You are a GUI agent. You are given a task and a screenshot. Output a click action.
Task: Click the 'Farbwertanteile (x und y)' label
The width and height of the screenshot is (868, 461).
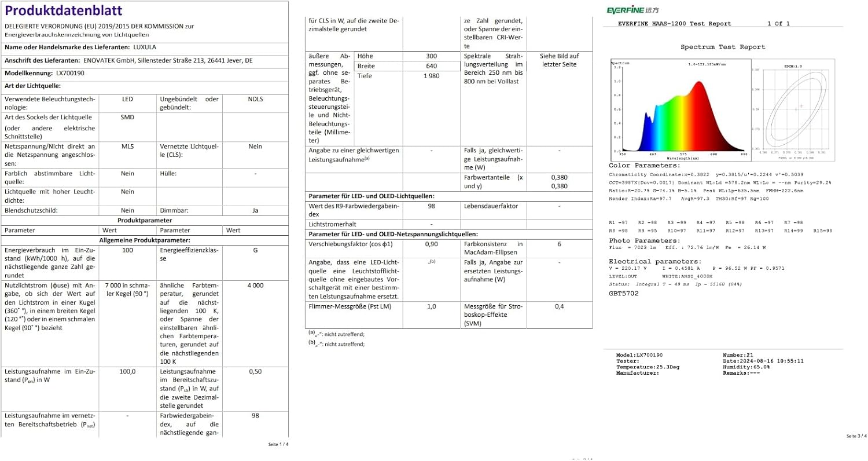pos(494,181)
